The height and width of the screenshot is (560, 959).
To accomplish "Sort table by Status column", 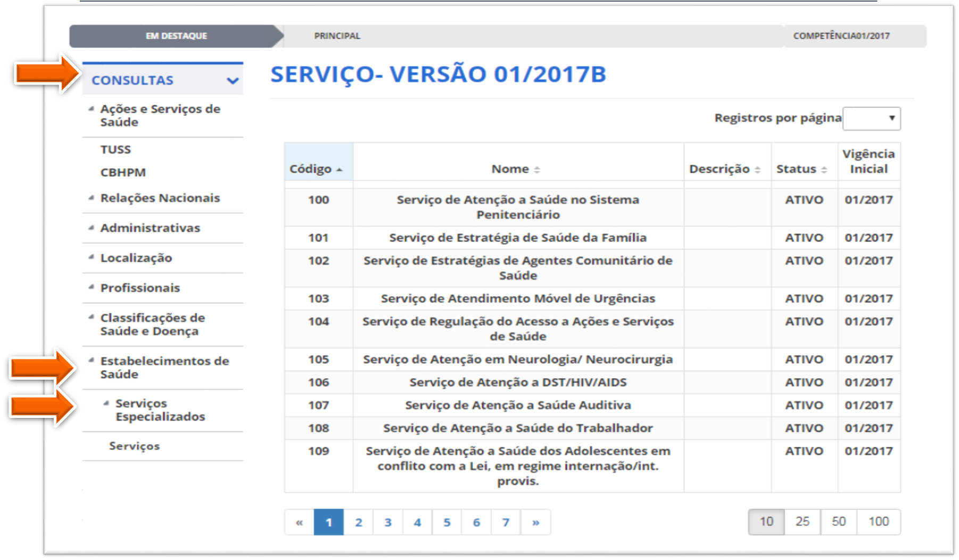I will tap(801, 169).
